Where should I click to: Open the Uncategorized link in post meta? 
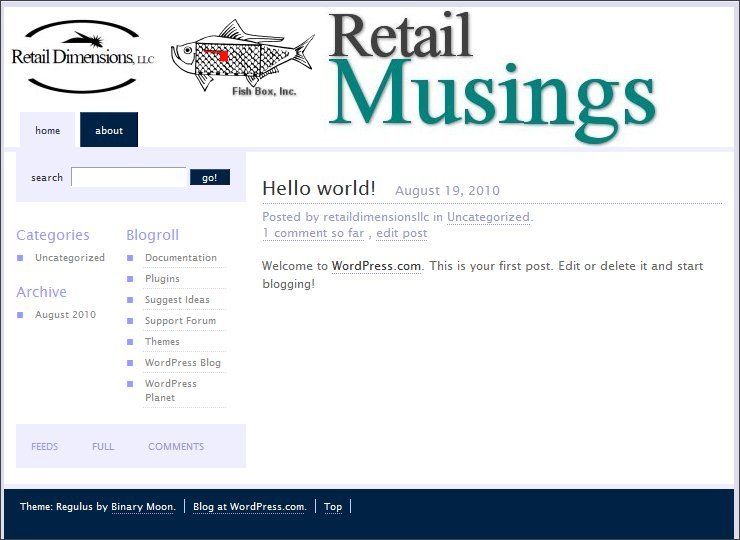click(x=488, y=217)
